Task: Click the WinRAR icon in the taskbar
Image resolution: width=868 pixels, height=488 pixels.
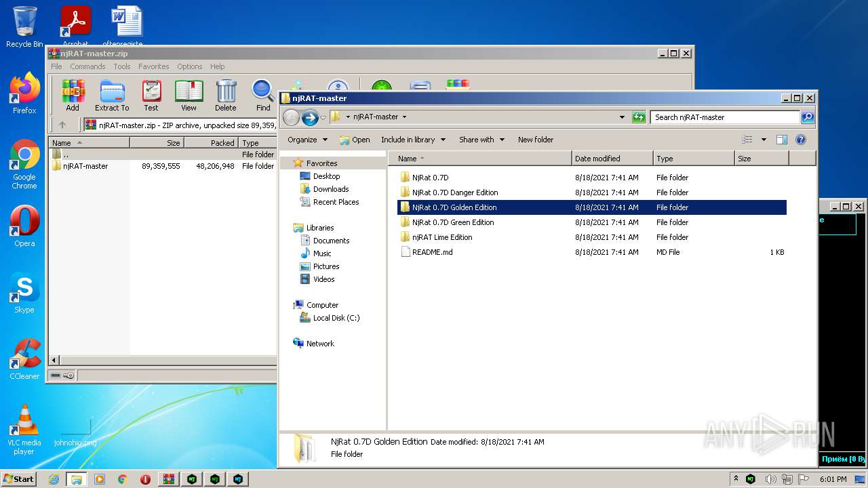Action: coord(168,479)
